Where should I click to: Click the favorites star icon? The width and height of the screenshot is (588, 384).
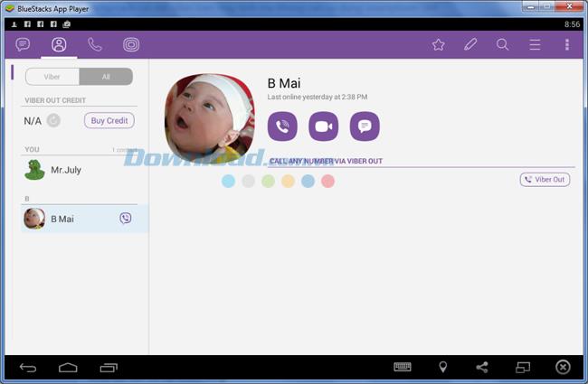pyautogui.click(x=438, y=44)
